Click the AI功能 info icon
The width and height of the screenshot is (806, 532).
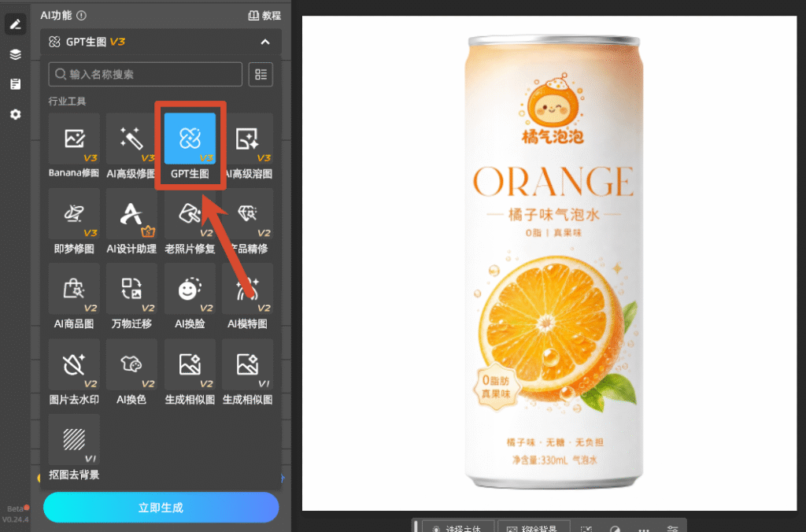[x=81, y=16]
